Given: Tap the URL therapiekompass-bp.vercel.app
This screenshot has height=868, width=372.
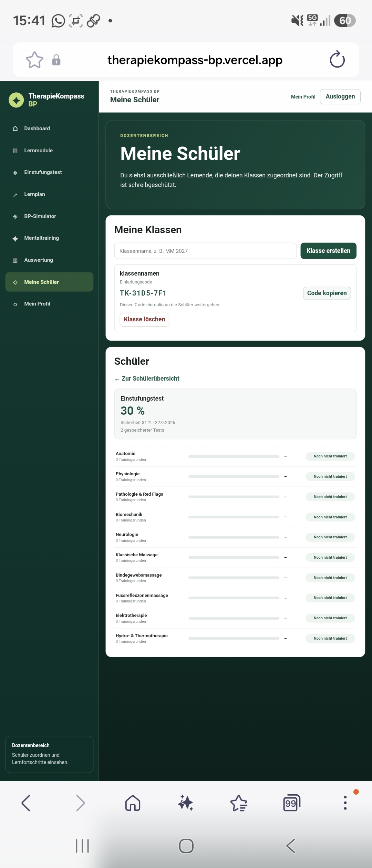Looking at the screenshot, I should pyautogui.click(x=195, y=60).
